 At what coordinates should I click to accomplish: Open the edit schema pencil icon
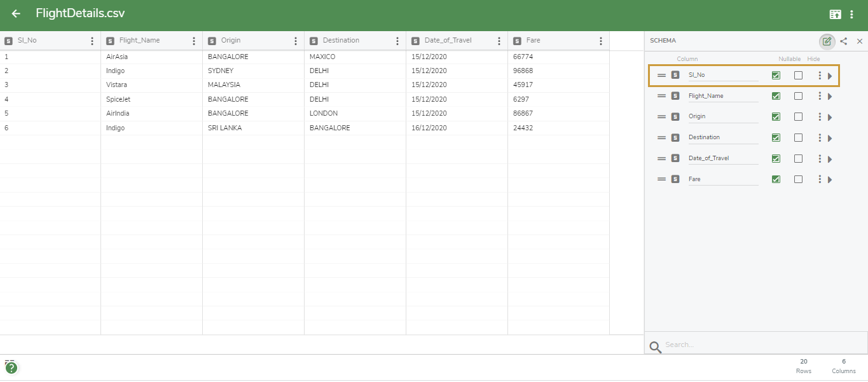coord(827,41)
